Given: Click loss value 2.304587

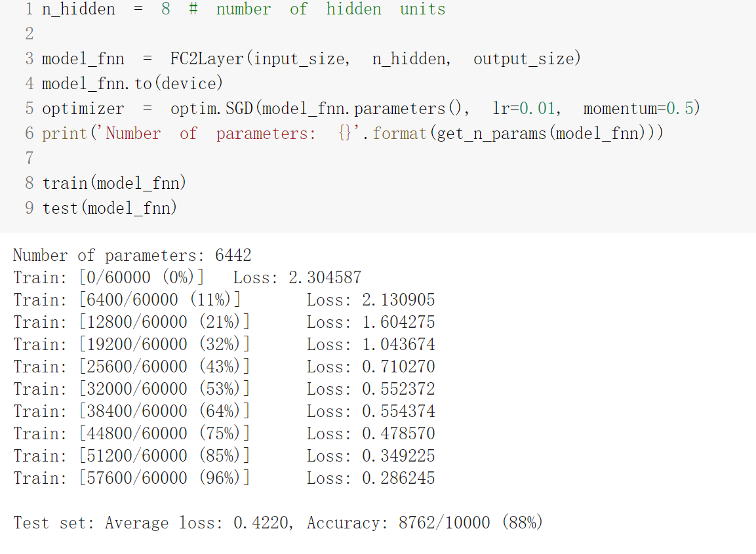Looking at the screenshot, I should click(x=325, y=278).
